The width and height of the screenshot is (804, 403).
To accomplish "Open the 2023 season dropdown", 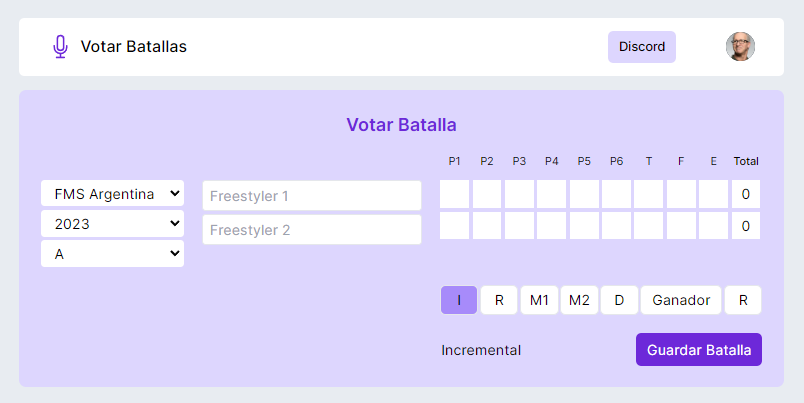I will pos(112,224).
